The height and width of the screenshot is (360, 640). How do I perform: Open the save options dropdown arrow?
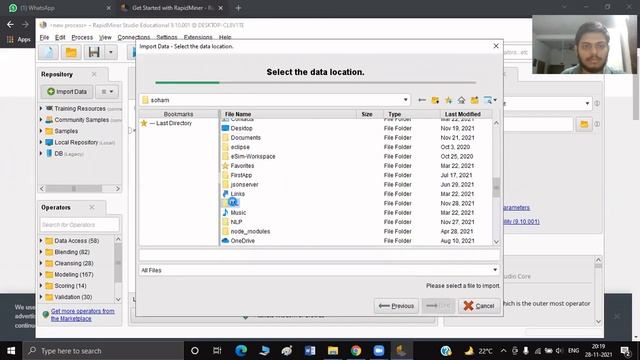coord(111,52)
